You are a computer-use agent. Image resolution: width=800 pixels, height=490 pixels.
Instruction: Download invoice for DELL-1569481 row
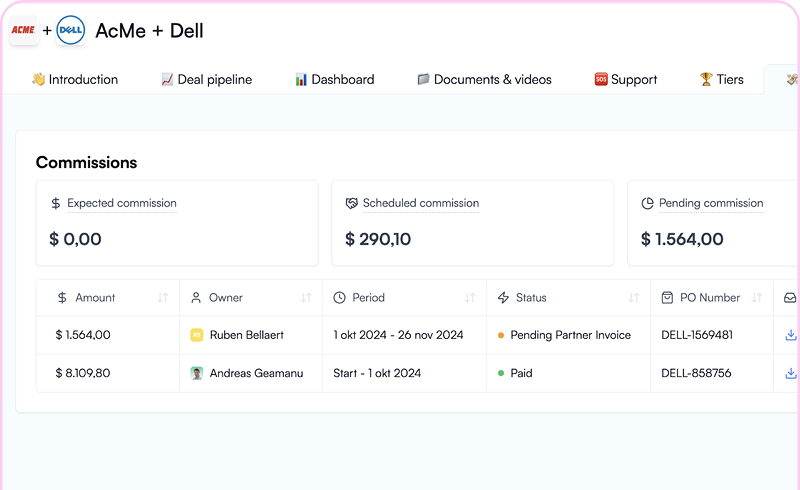(791, 335)
